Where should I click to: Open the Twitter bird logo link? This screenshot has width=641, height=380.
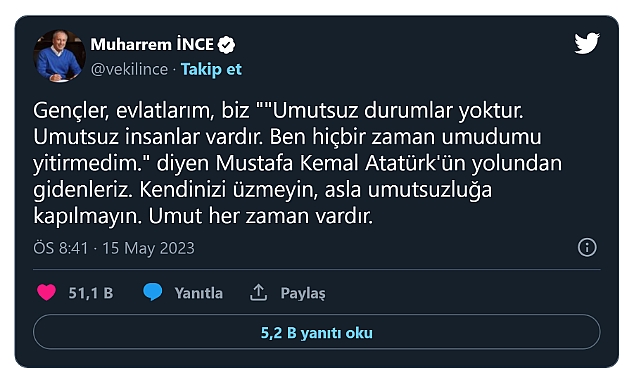pos(587,43)
